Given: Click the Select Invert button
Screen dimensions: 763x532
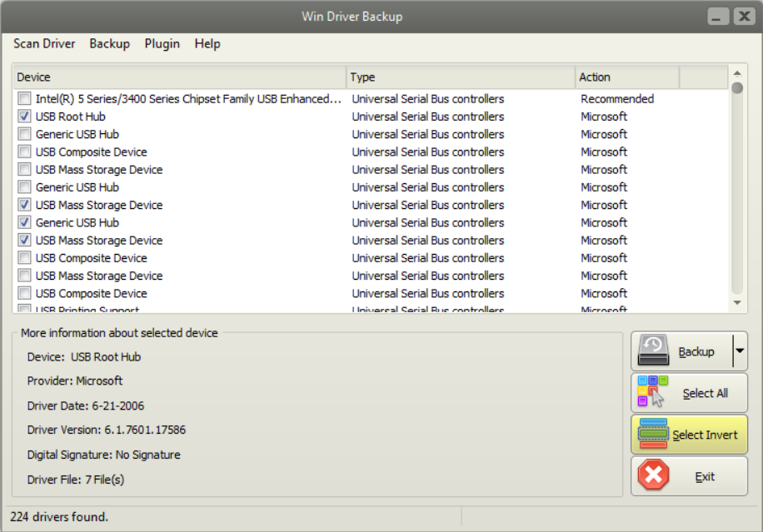Looking at the screenshot, I should pos(689,435).
